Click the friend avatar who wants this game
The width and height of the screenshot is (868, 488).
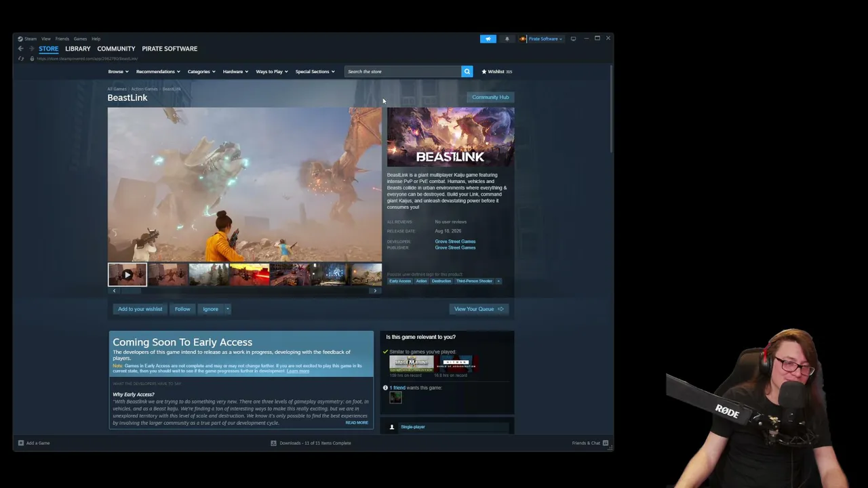395,398
